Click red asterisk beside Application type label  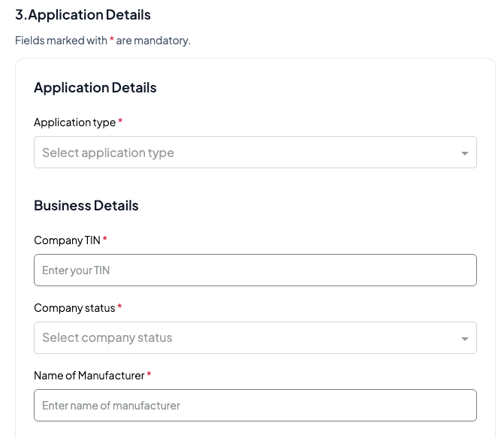(120, 121)
